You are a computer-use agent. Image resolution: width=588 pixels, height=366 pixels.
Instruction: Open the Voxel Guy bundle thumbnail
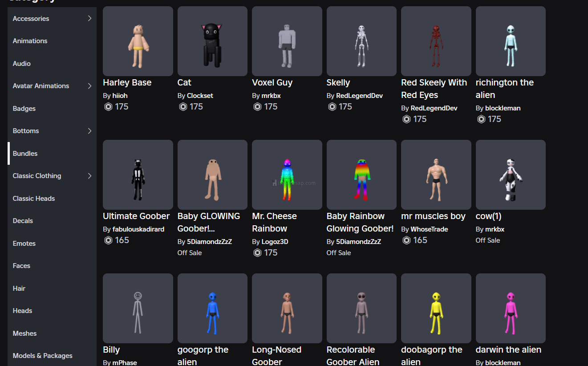[287, 41]
